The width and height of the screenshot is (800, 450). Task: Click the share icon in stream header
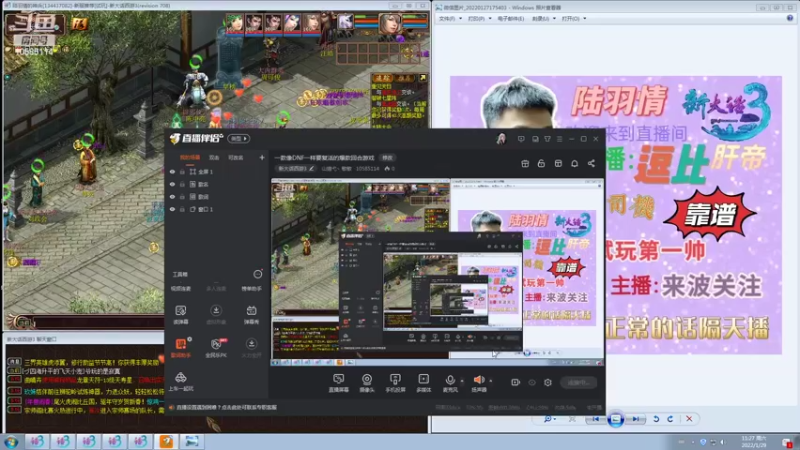click(x=591, y=163)
